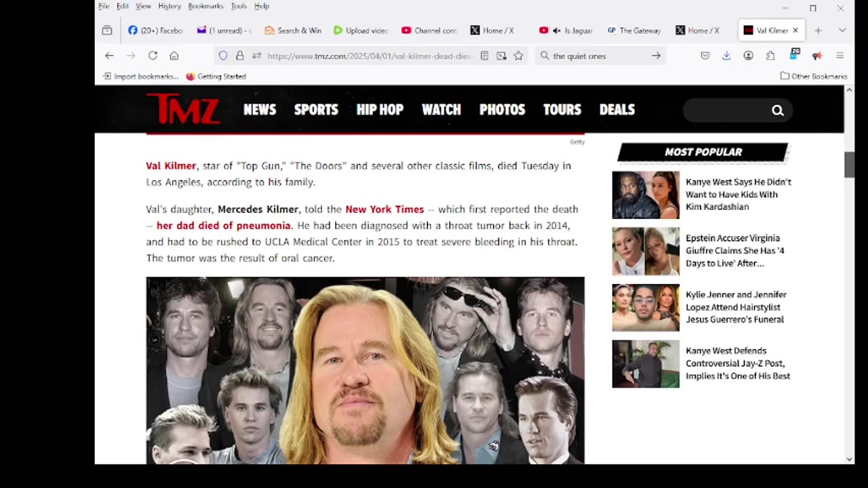This screenshot has height=488, width=868.
Task: Click the page vertical scrollbar thumb
Action: (849, 165)
